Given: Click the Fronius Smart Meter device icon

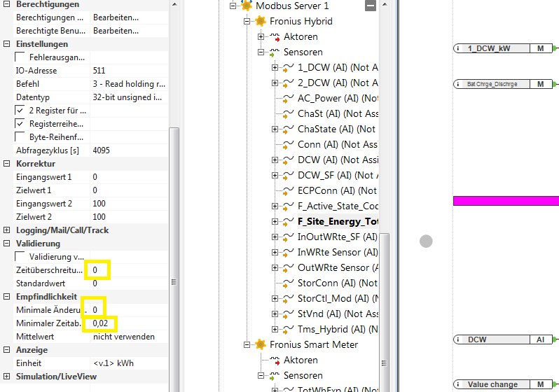Looking at the screenshot, I should [x=261, y=344].
